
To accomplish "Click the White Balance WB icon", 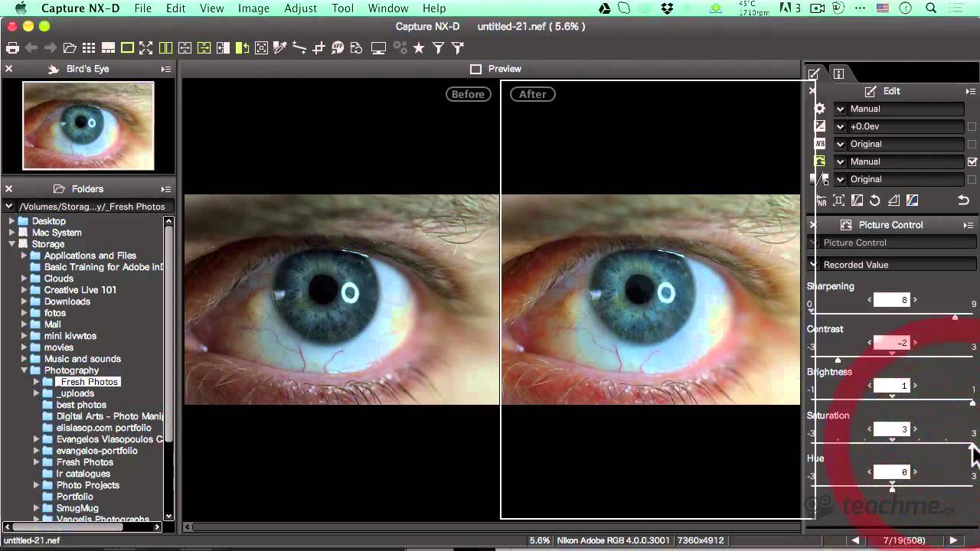I will tap(819, 144).
